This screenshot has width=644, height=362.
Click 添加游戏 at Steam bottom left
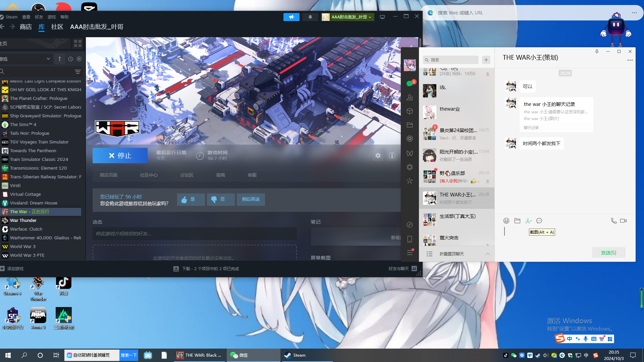click(12, 268)
